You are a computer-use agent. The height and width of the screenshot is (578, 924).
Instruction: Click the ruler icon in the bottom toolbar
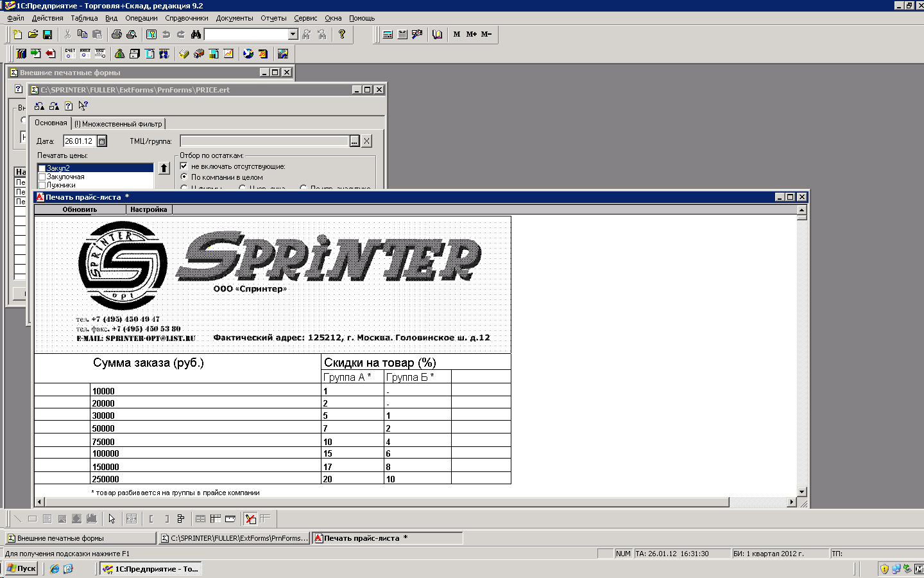point(230,519)
